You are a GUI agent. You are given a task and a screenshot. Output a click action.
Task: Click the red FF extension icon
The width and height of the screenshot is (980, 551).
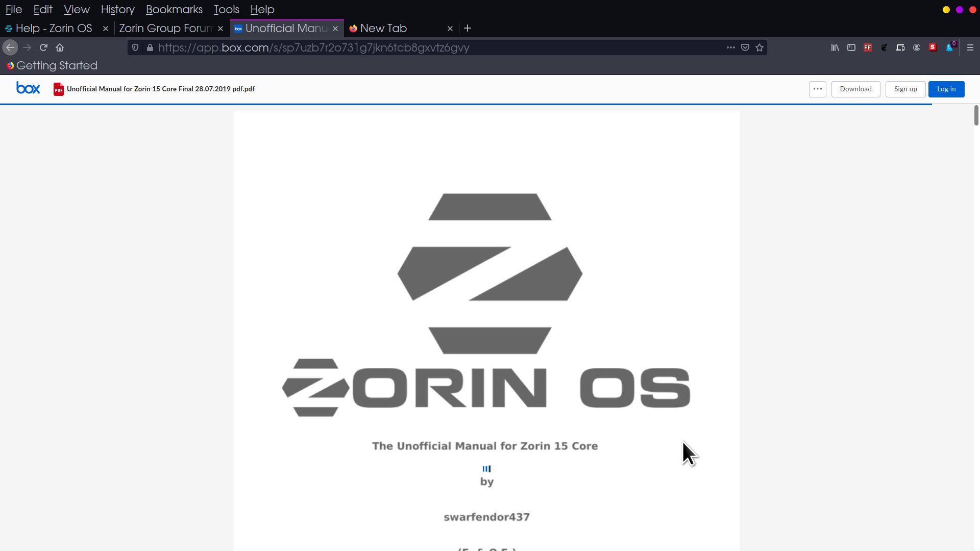[868, 47]
